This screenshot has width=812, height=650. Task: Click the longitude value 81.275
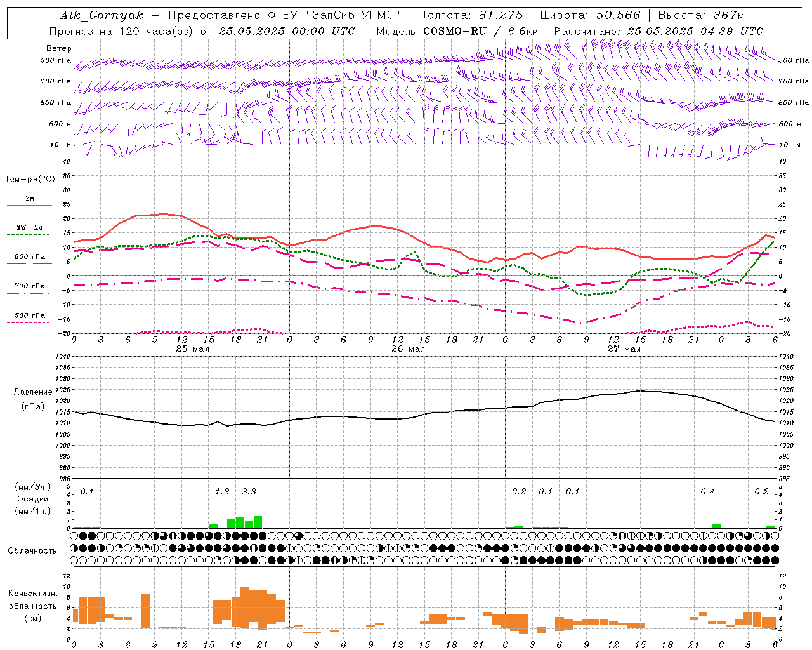[501, 15]
